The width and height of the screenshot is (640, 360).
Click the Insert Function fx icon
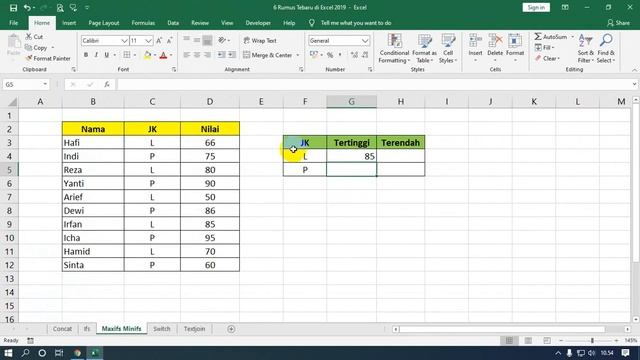(107, 84)
